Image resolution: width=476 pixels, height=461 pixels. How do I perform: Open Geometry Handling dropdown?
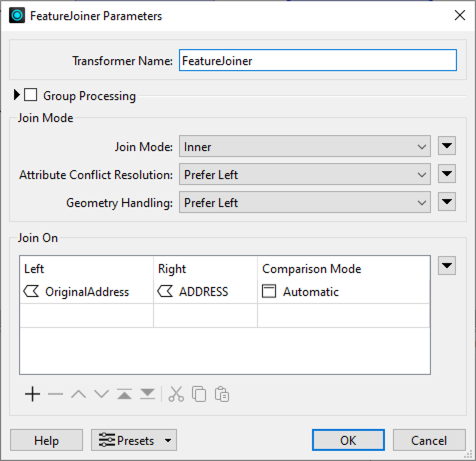tap(305, 202)
